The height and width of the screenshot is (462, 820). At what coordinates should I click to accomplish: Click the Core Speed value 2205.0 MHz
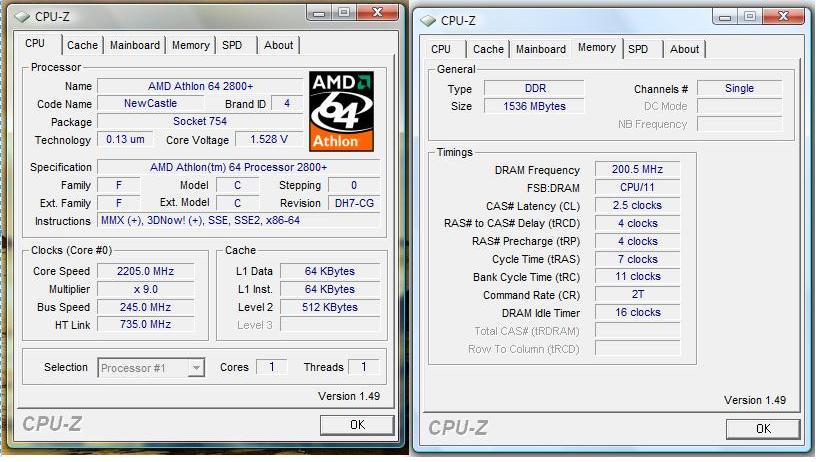(145, 271)
